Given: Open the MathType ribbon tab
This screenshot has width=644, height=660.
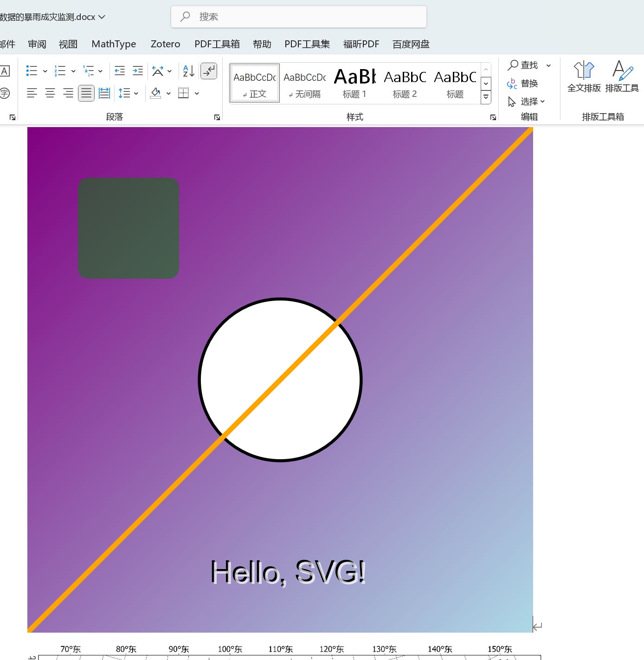Looking at the screenshot, I should [114, 44].
